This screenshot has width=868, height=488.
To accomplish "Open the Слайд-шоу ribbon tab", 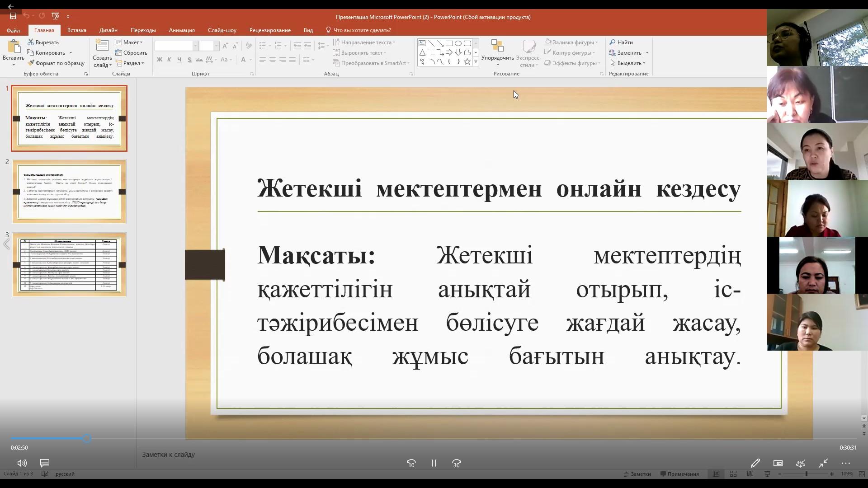I will [222, 30].
